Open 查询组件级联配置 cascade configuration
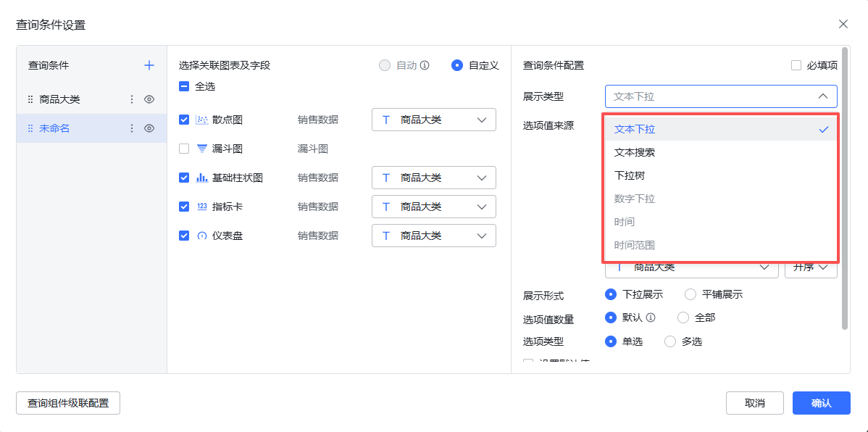This screenshot has height=432, width=868. click(67, 403)
